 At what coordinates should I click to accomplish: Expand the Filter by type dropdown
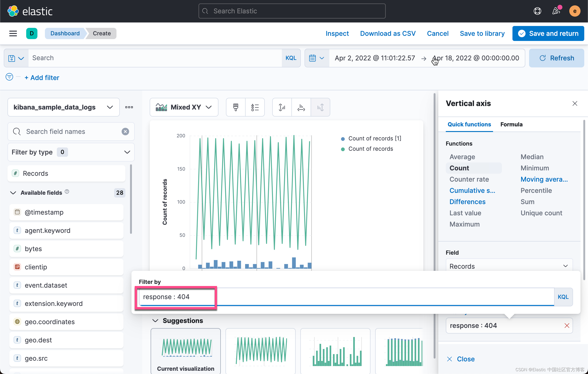point(71,152)
